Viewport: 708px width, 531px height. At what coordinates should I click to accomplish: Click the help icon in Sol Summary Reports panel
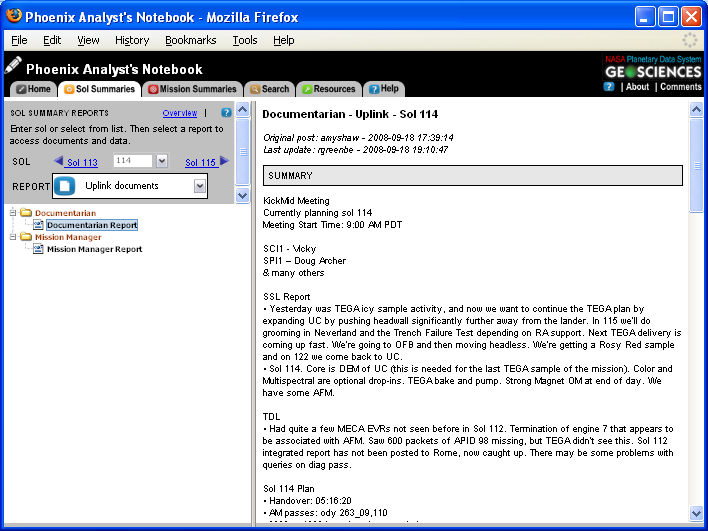pyautogui.click(x=226, y=113)
